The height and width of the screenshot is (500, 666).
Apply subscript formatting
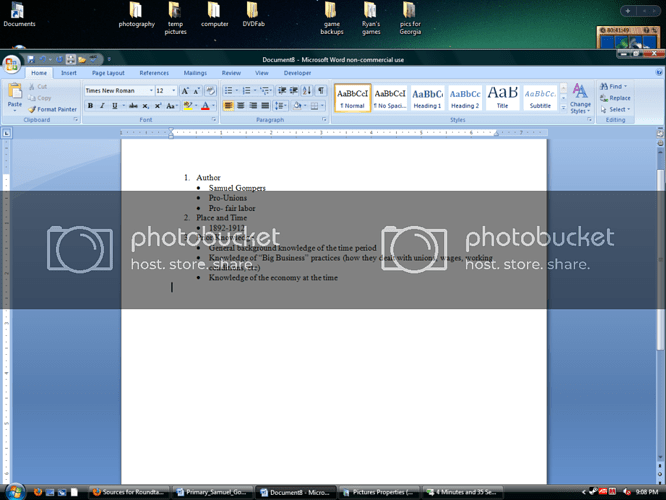tap(145, 106)
